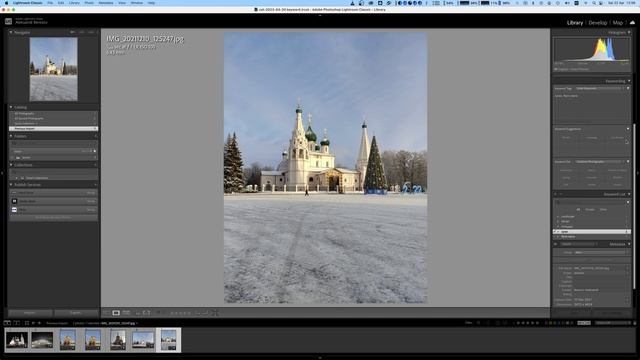
Task: Toggle flagged filter in filmstrip filter bar
Action: [x=479, y=323]
